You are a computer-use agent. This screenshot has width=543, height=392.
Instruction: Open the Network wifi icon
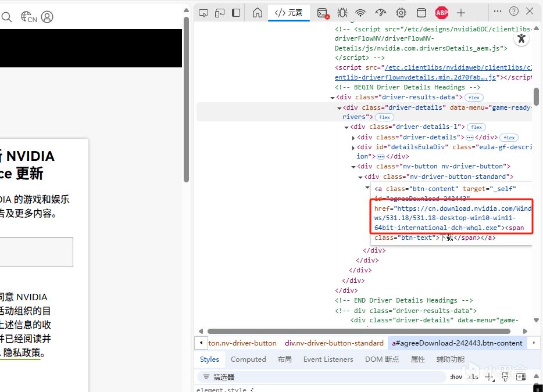click(360, 13)
